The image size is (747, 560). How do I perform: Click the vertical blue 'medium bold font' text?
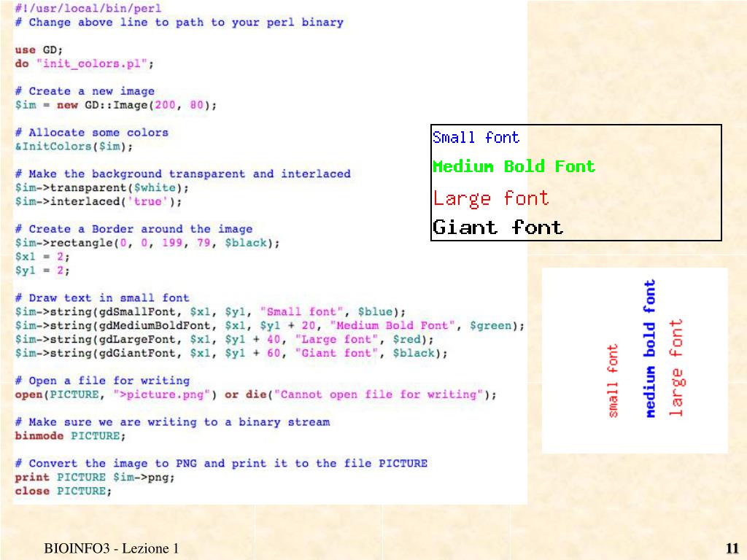coord(650,349)
